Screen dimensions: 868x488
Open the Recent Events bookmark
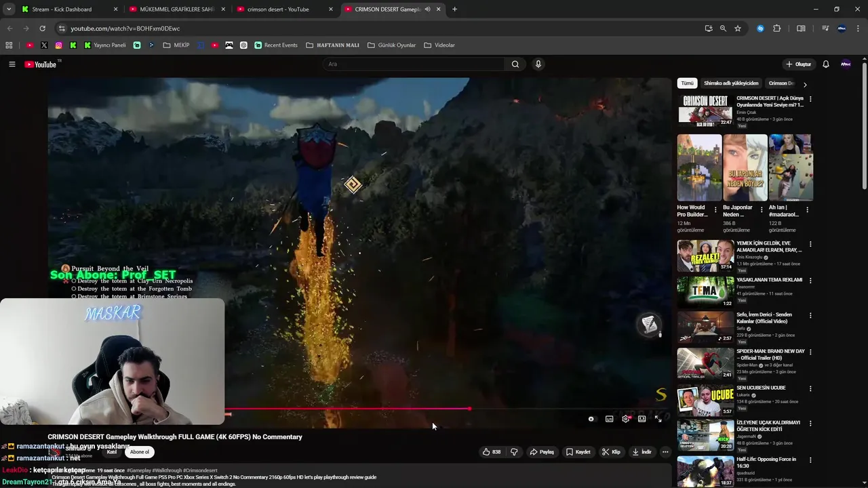(276, 45)
